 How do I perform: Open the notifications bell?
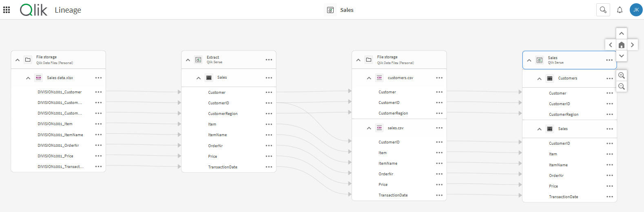click(x=620, y=10)
